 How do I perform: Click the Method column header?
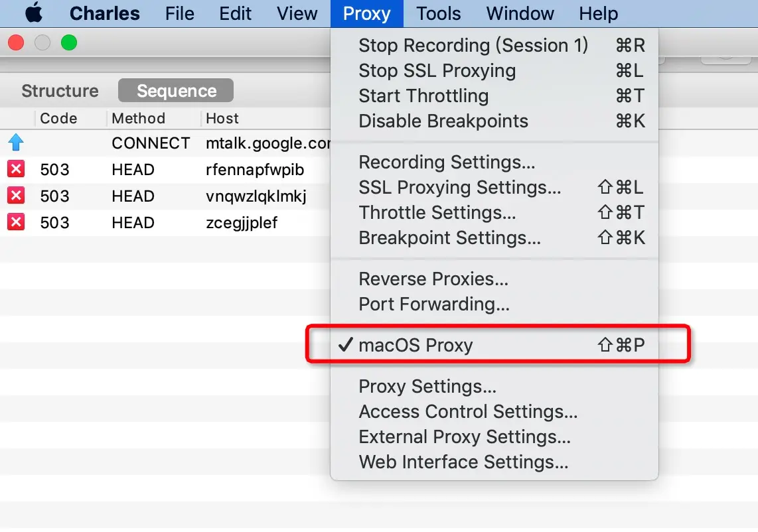click(138, 119)
